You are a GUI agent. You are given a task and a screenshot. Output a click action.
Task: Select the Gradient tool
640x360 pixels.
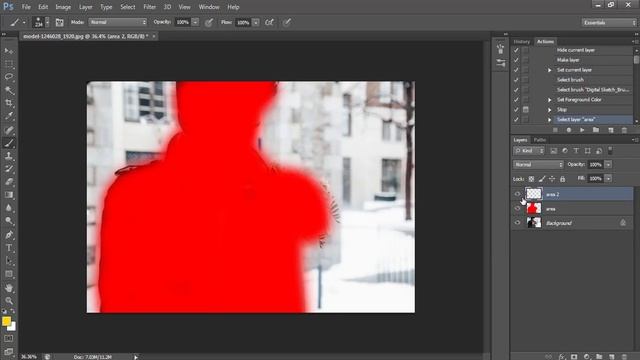click(9, 195)
